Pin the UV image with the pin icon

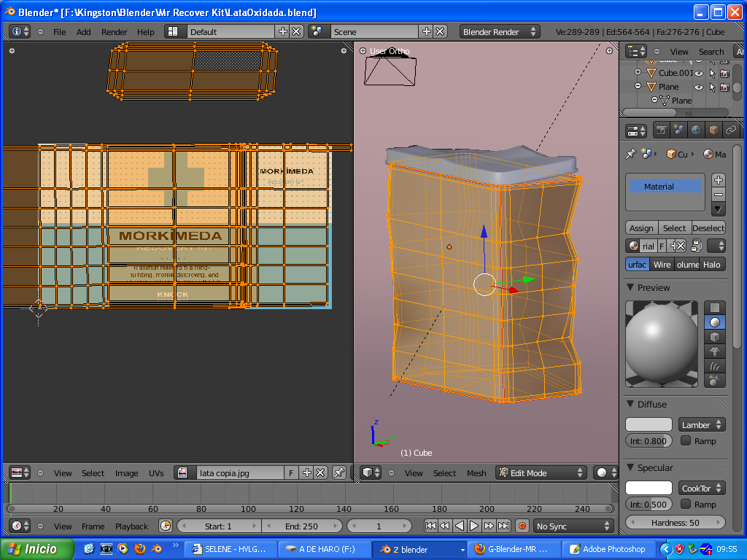point(338,472)
